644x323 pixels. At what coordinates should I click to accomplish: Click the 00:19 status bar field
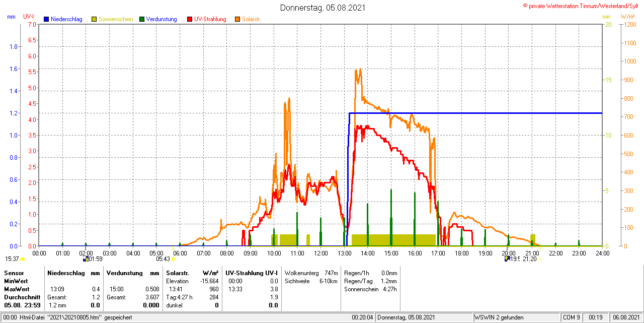pyautogui.click(x=596, y=317)
